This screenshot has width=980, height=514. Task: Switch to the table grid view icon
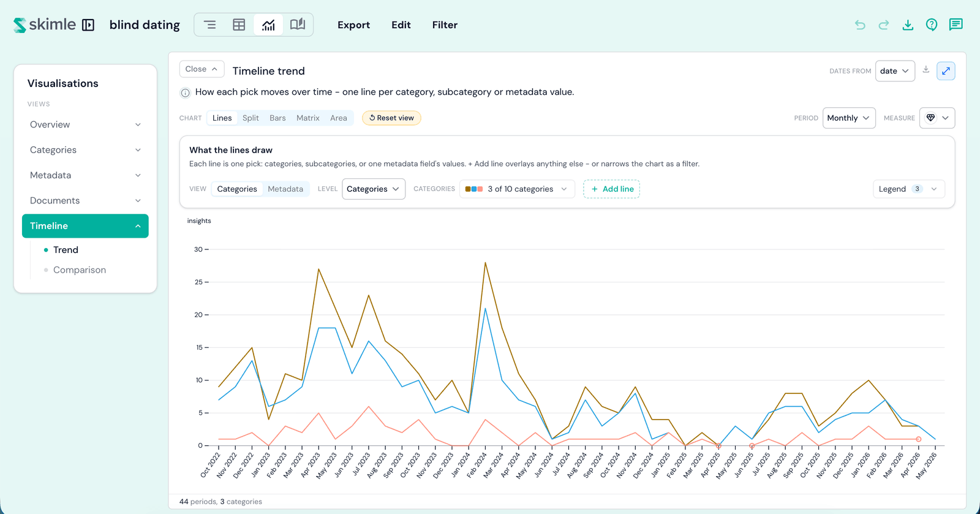click(x=239, y=25)
